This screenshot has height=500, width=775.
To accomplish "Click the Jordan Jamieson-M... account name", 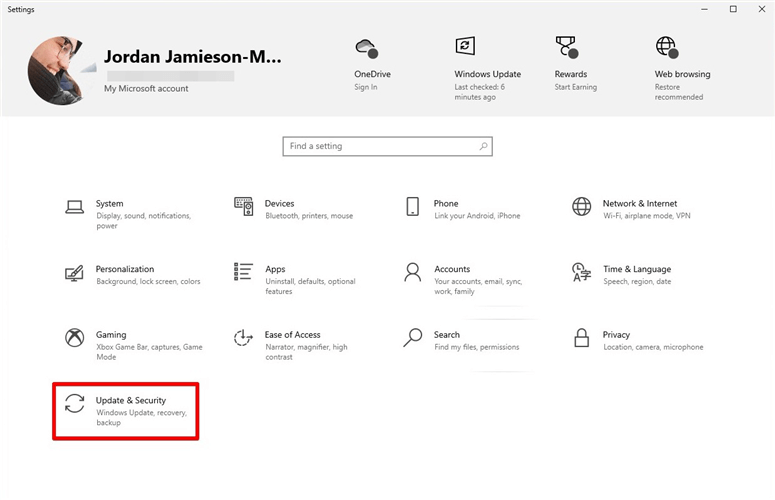I will [193, 57].
